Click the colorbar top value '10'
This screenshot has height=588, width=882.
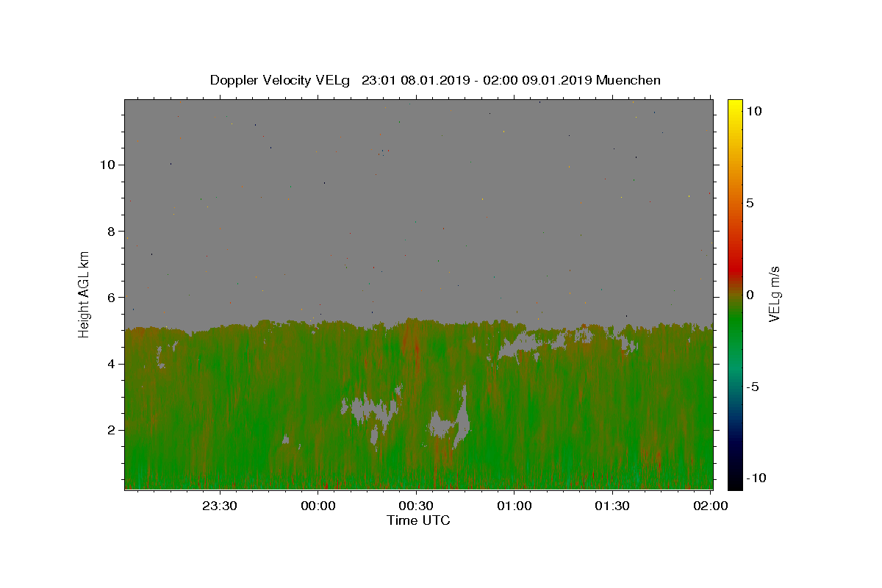click(753, 111)
